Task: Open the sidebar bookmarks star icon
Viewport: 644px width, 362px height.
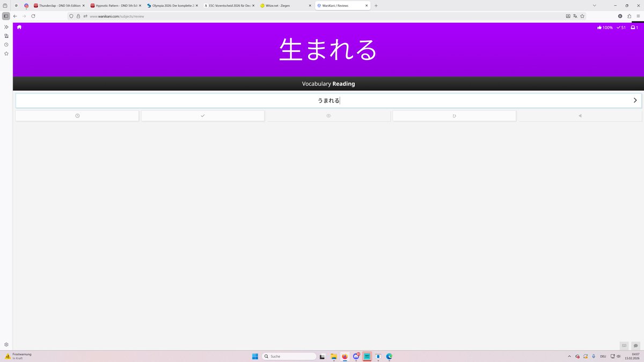Action: coord(6,54)
